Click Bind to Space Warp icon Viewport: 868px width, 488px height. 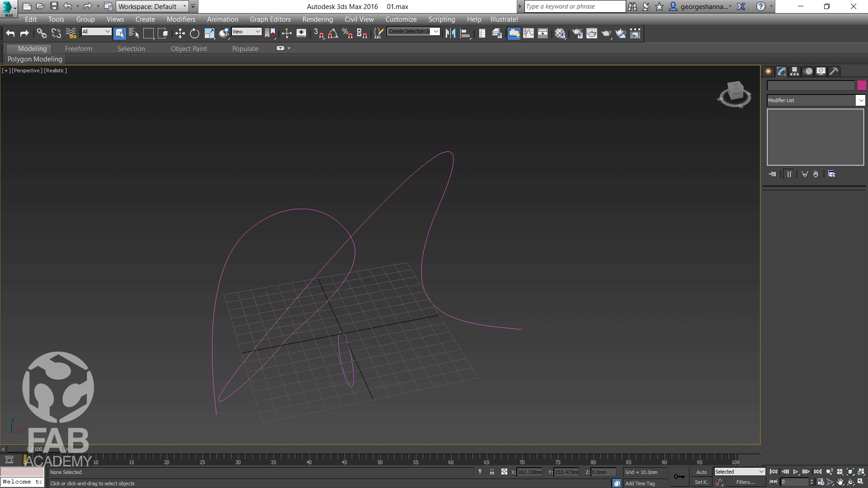click(x=71, y=33)
